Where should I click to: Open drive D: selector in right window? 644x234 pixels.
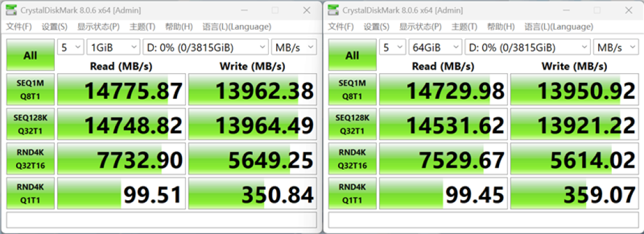click(528, 47)
